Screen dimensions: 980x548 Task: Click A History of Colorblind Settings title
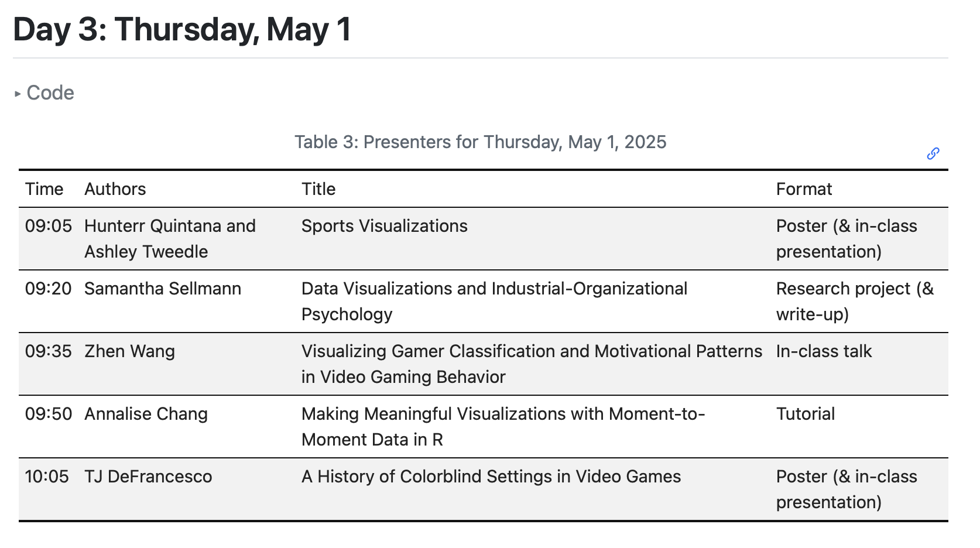point(491,477)
